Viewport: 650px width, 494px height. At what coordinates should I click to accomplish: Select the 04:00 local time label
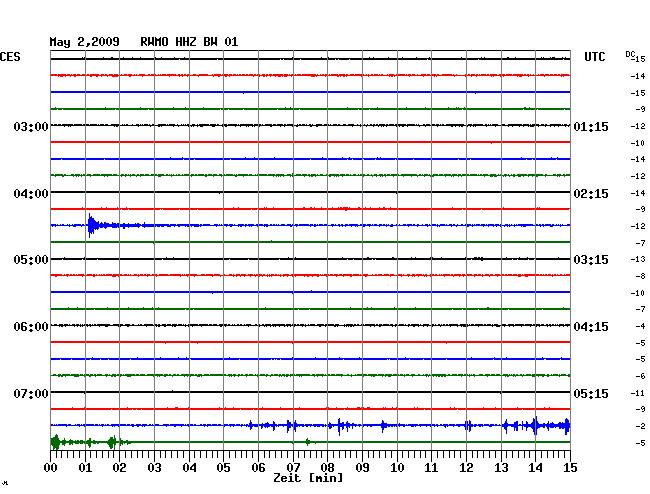[x=31, y=194]
